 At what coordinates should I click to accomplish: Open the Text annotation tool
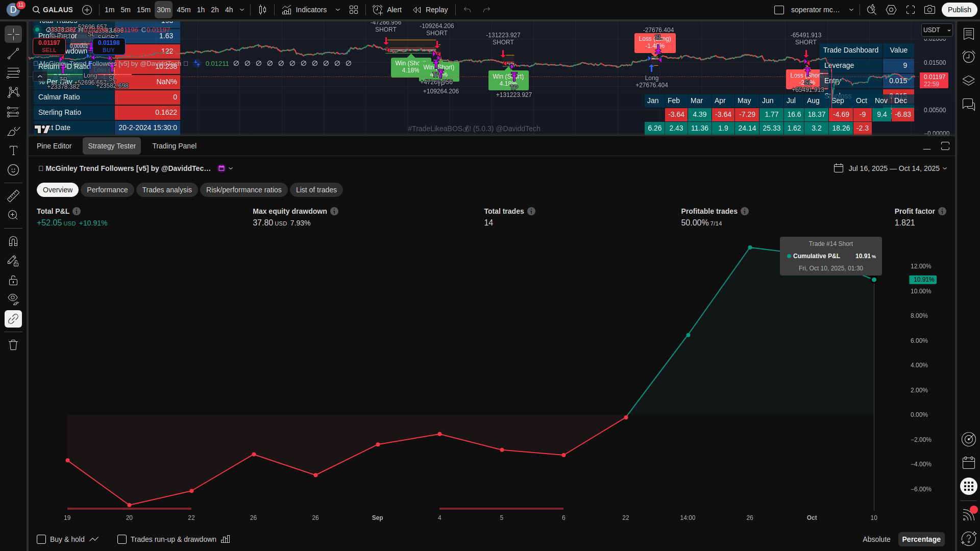point(13,151)
